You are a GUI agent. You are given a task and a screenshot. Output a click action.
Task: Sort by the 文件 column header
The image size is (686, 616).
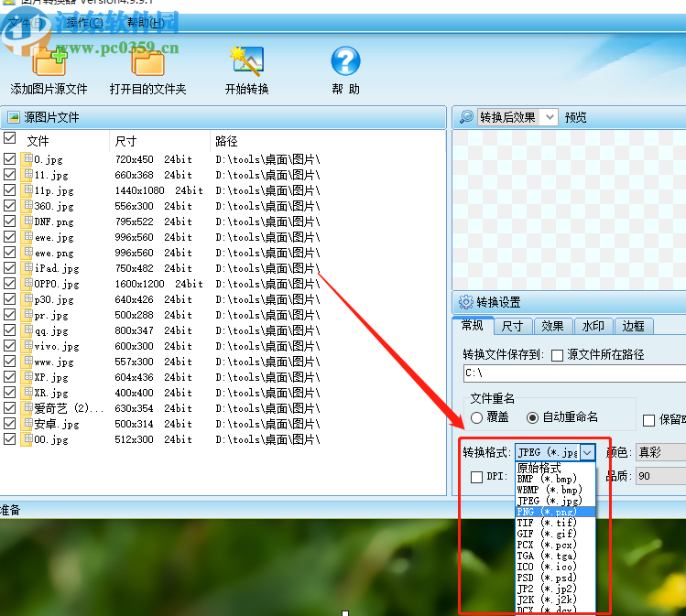63,141
